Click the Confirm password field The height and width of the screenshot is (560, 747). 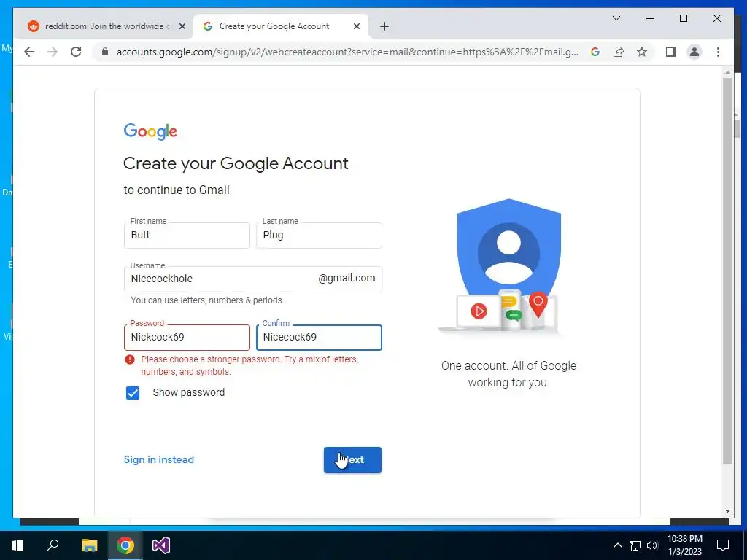point(319,337)
